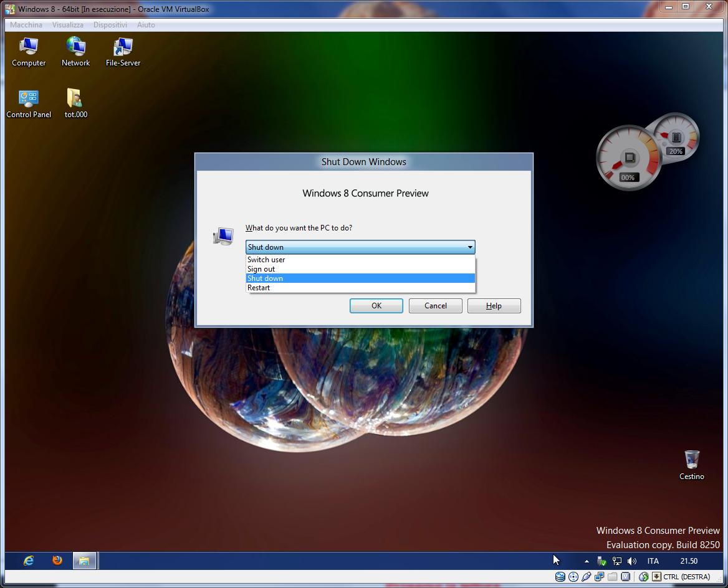The image size is (728, 588).
Task: Open File Explorer from the taskbar
Action: coord(84,561)
